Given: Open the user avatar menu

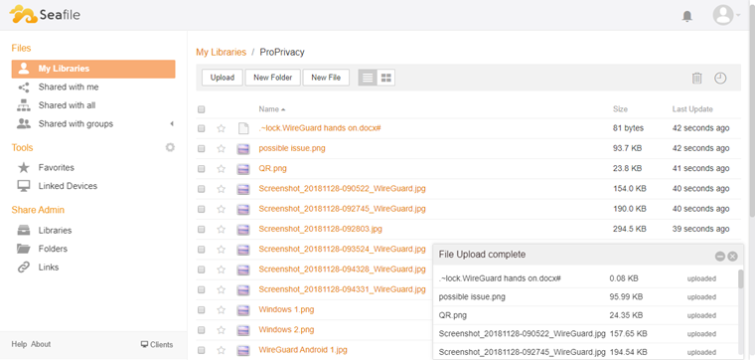Looking at the screenshot, I should click(x=726, y=15).
